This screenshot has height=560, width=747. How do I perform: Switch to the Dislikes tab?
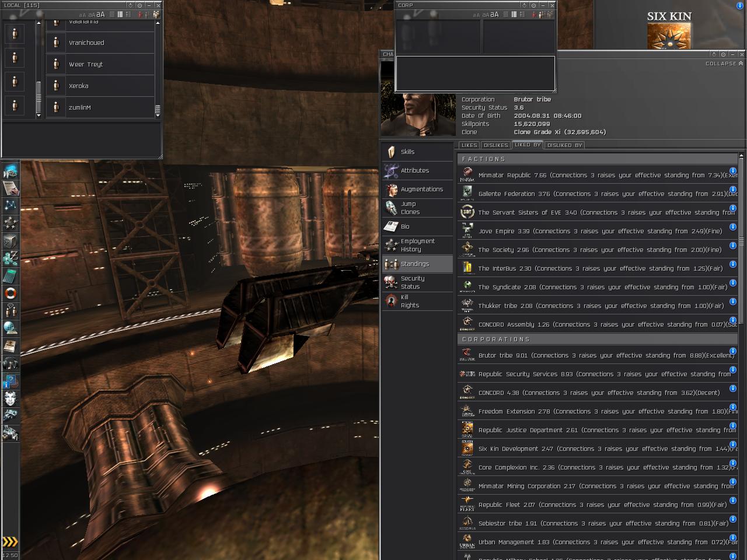point(495,145)
